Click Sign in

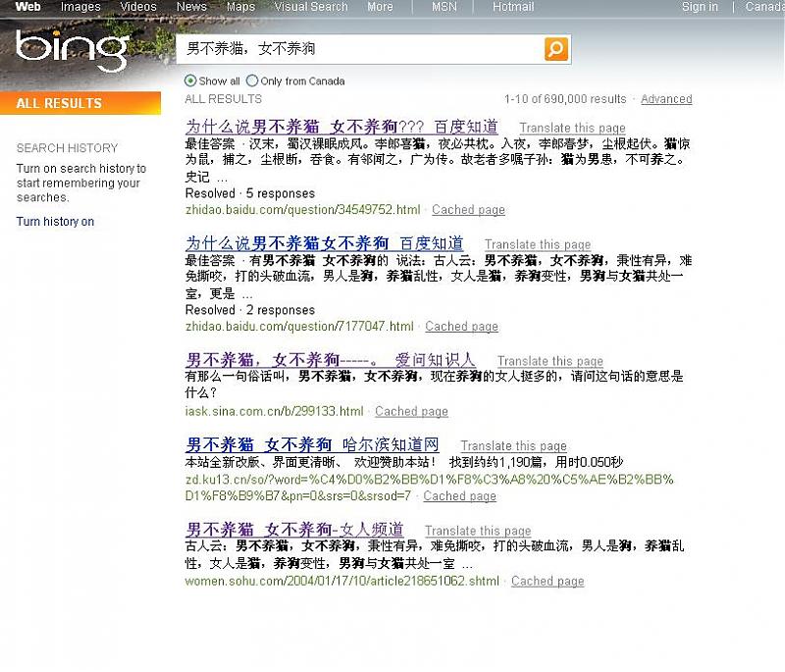click(x=700, y=7)
